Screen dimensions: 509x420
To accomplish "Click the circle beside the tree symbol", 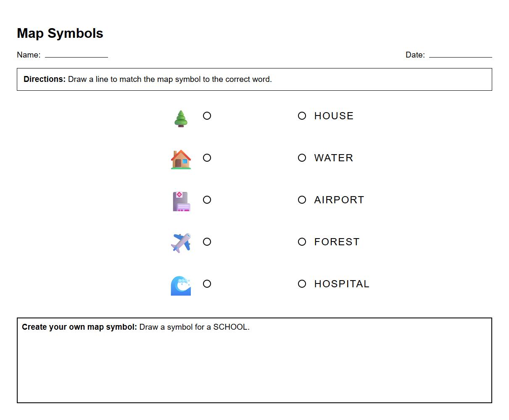I will [207, 116].
